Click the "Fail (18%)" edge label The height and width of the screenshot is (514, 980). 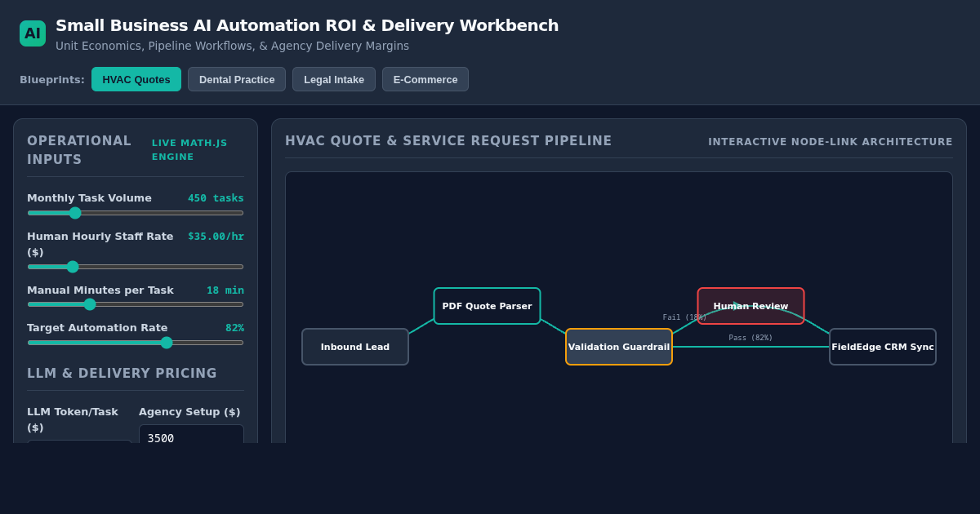tap(684, 317)
